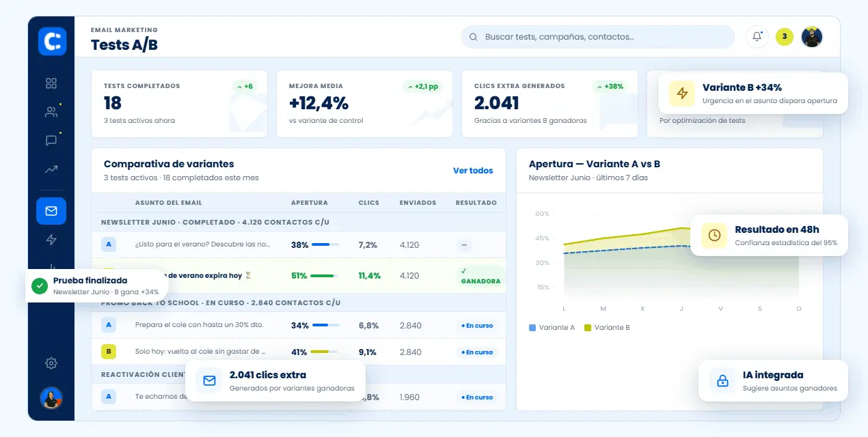Click the 11,4% clics value
The image size is (868, 437).
point(370,276)
